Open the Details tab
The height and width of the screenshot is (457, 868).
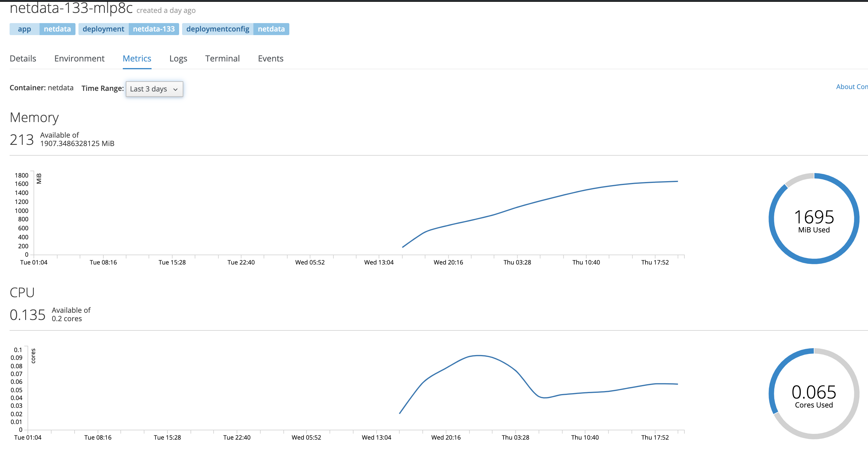(23, 59)
